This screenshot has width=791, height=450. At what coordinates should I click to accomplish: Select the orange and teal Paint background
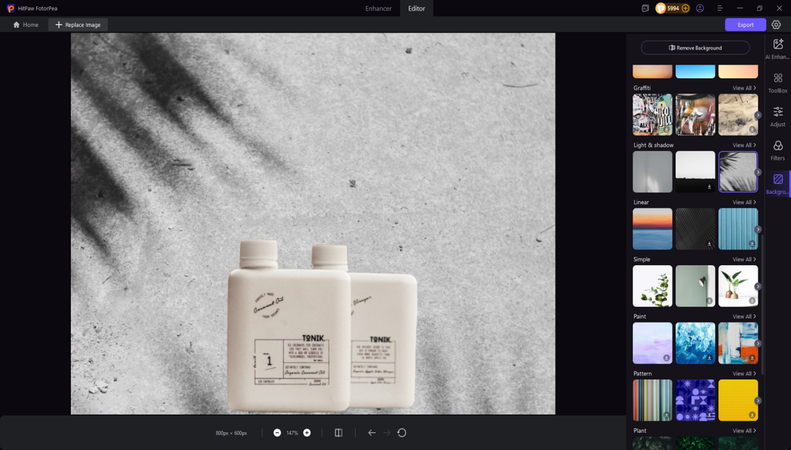click(x=738, y=343)
